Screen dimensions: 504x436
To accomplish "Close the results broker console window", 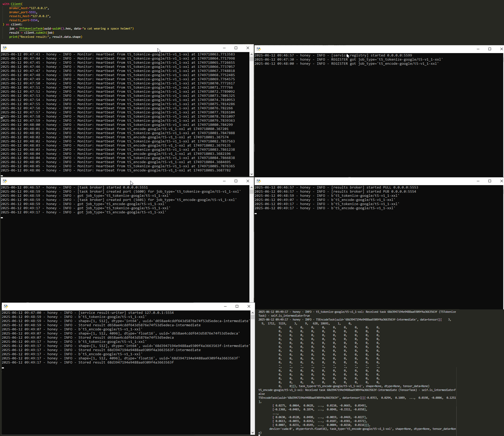I will [x=501, y=181].
